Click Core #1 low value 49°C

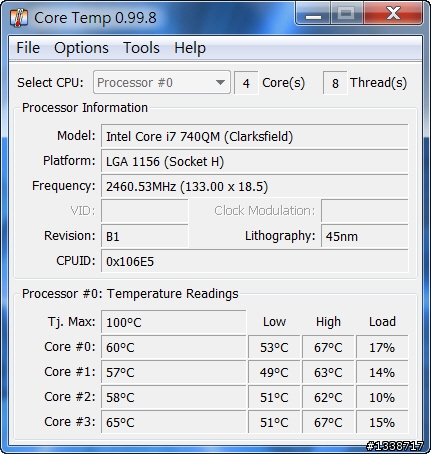pos(274,372)
